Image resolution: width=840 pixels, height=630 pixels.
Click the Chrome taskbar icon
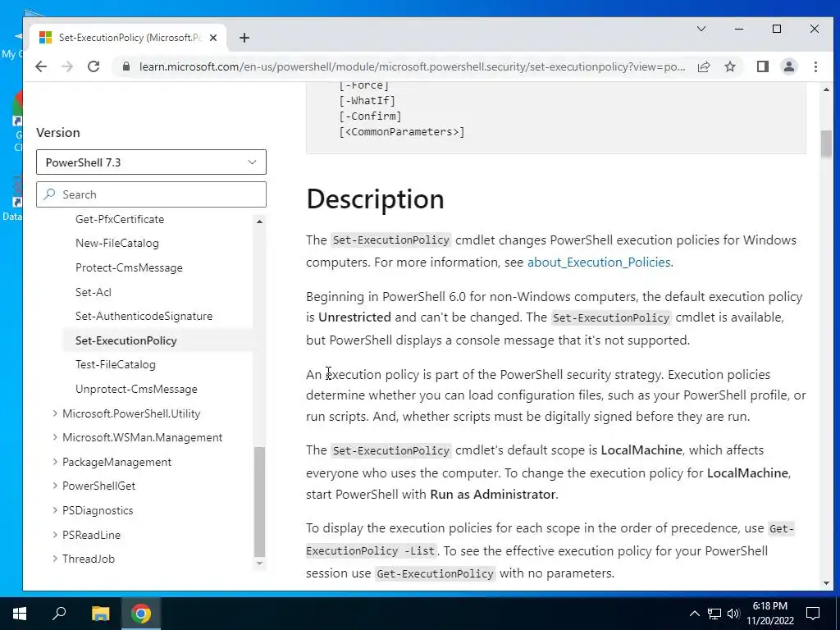point(141,614)
